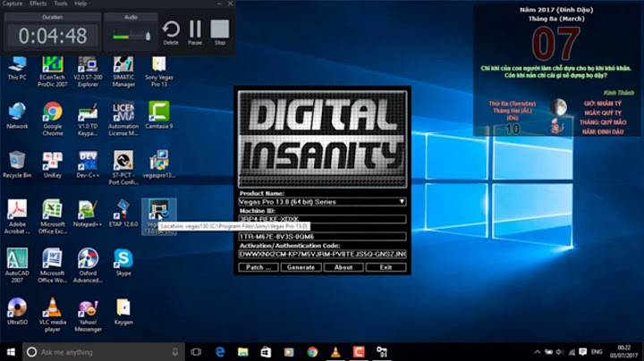Click the About button

click(343, 267)
